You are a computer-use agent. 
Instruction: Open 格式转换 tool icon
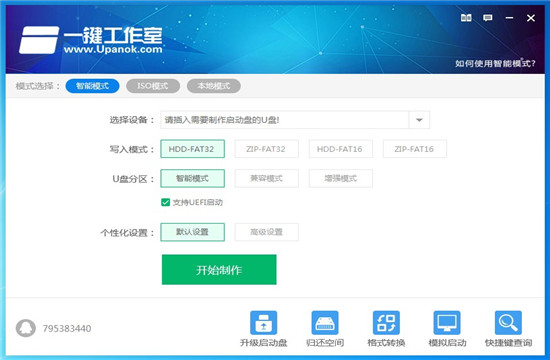[x=386, y=323]
